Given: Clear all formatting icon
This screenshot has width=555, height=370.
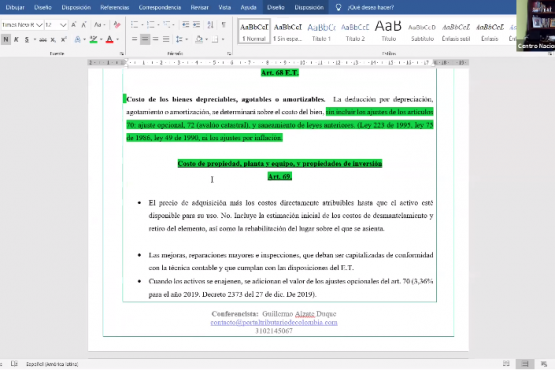Looking at the screenshot, I should [x=117, y=24].
